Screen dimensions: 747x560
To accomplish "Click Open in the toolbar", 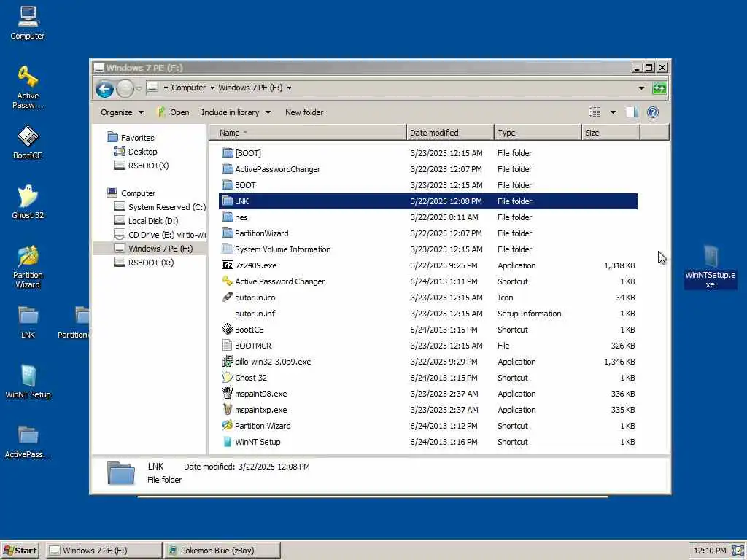I will [174, 112].
